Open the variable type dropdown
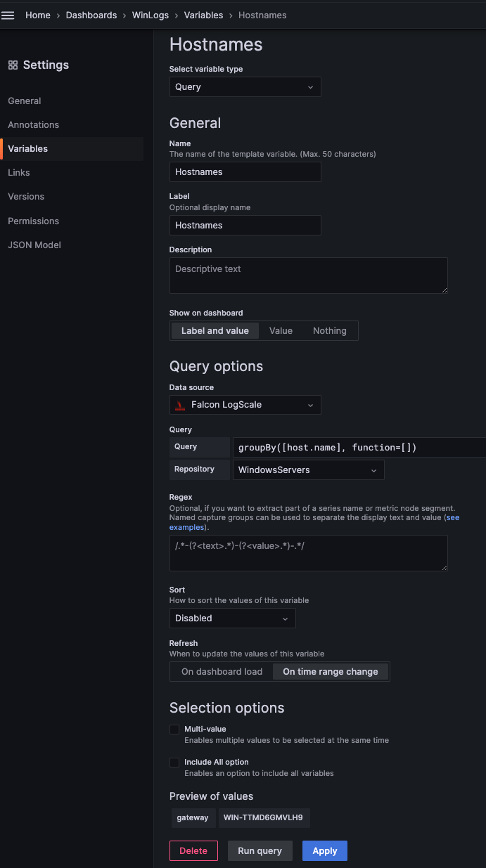This screenshot has width=486, height=868. point(245,87)
